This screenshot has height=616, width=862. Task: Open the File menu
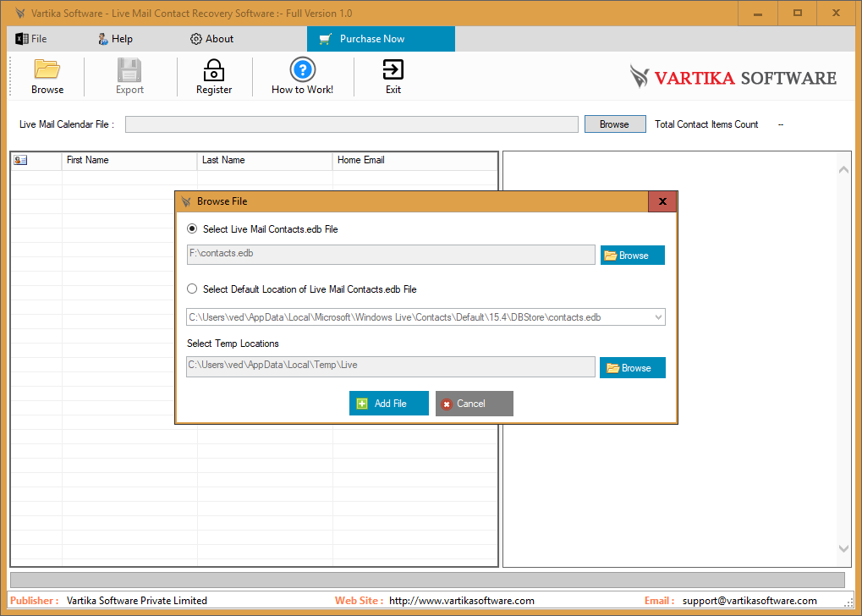31,39
